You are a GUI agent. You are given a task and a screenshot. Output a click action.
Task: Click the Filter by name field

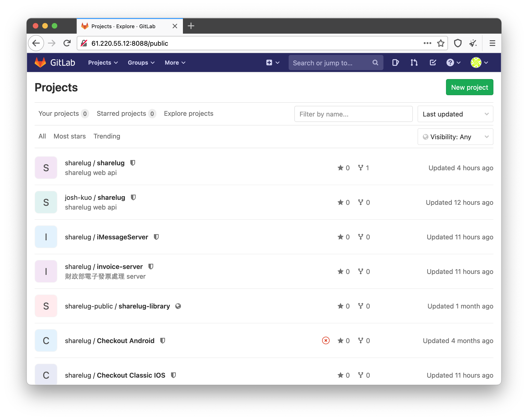click(353, 114)
